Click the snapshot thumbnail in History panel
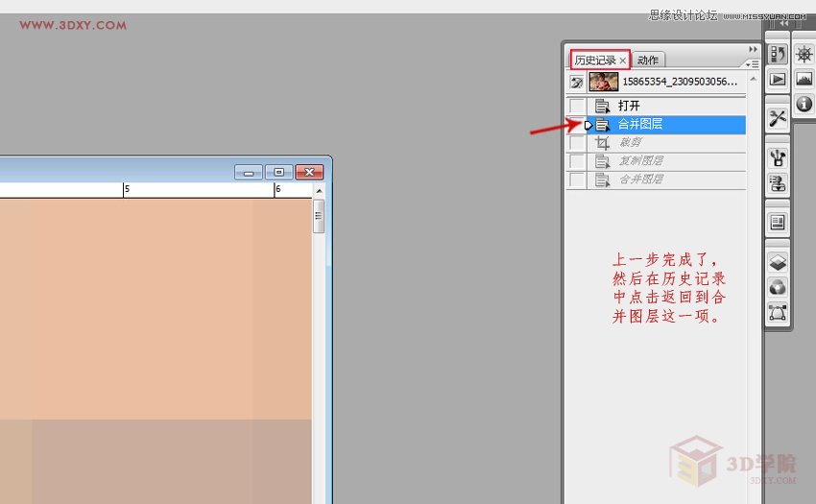The width and height of the screenshot is (816, 504). [x=604, y=82]
